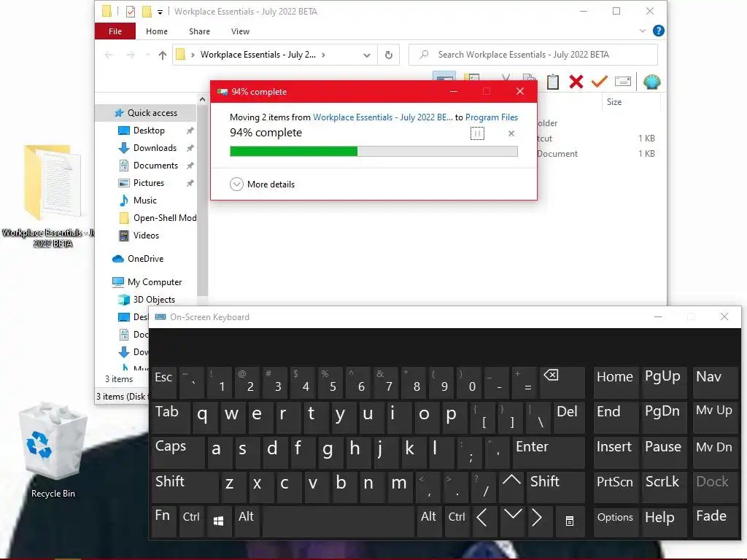Screen dimensions: 747x560
Task: Click into Search Workplace Essentials box
Action: (533, 55)
